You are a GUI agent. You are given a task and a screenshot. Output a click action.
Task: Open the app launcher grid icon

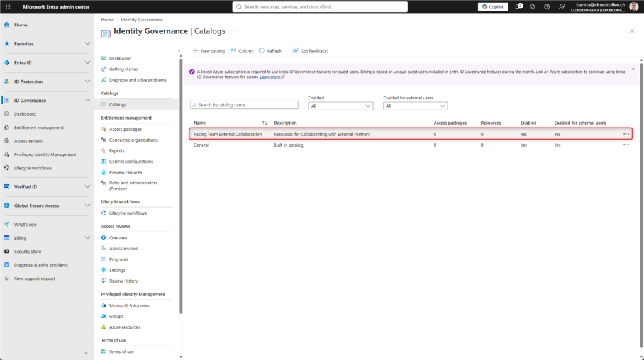click(x=8, y=6)
